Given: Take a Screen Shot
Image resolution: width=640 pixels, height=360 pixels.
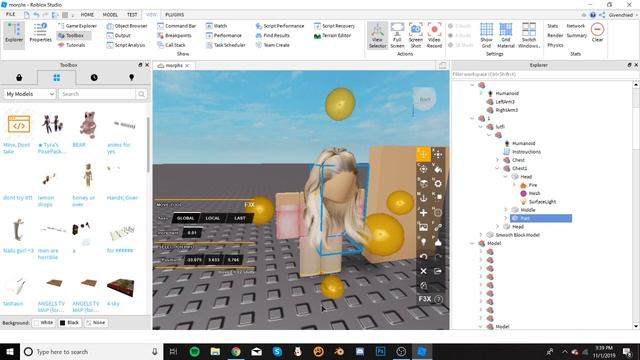Looking at the screenshot, I should pyautogui.click(x=416, y=36).
